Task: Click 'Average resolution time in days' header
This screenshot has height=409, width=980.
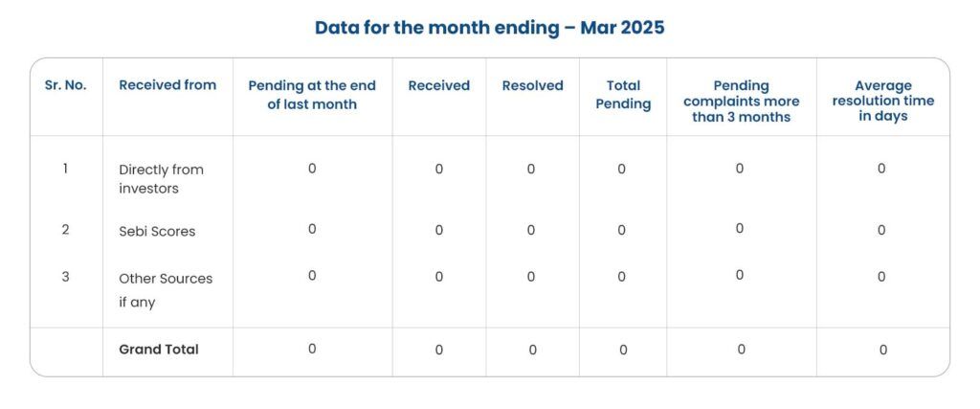Action: pyautogui.click(x=883, y=102)
